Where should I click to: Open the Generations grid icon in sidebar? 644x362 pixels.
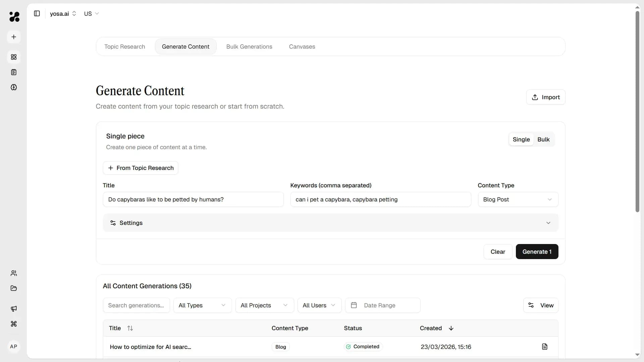pos(13,57)
